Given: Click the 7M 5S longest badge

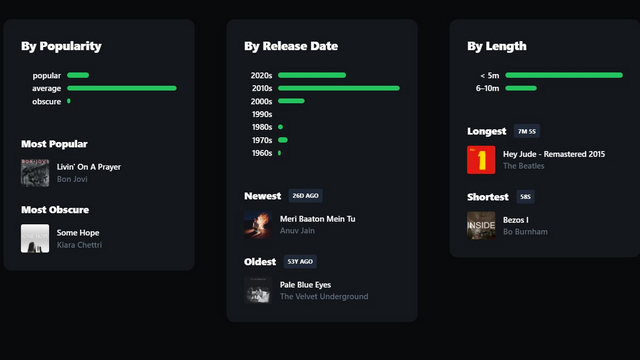Looking at the screenshot, I should [x=527, y=131].
